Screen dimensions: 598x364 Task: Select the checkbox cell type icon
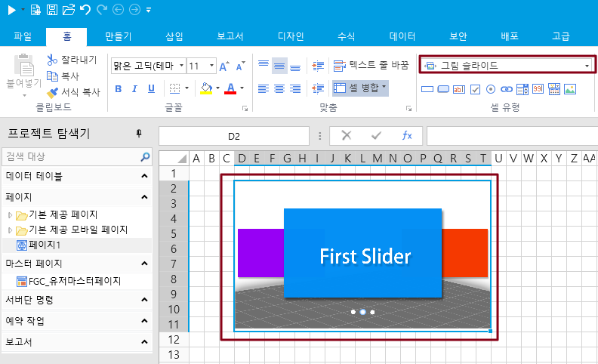point(476,89)
